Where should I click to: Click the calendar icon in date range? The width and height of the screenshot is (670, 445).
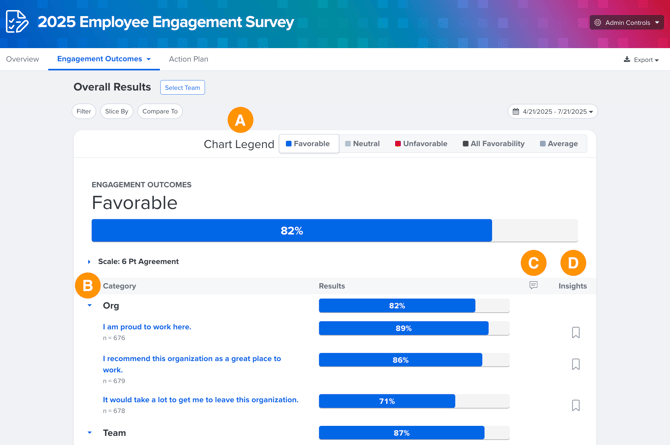tap(516, 112)
